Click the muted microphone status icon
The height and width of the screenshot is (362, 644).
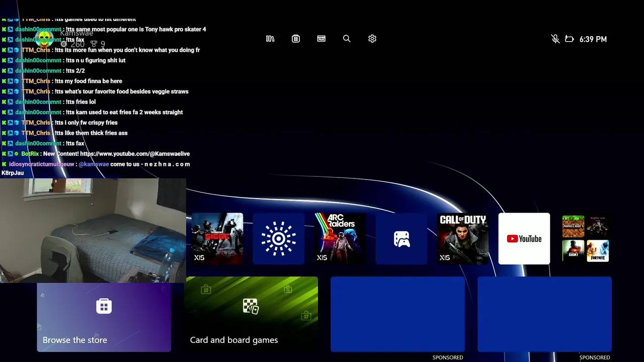pos(555,39)
